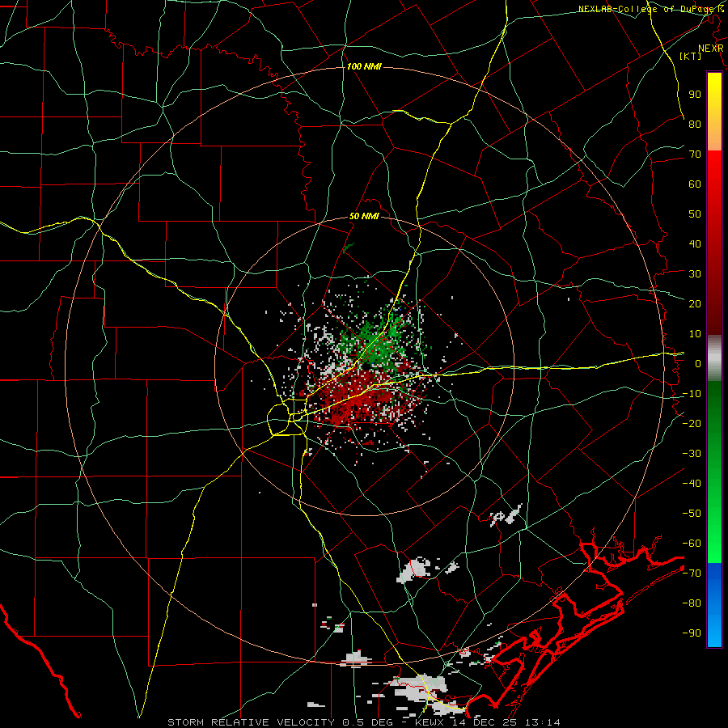Click the 40 value on the velocity scale

tap(695, 243)
